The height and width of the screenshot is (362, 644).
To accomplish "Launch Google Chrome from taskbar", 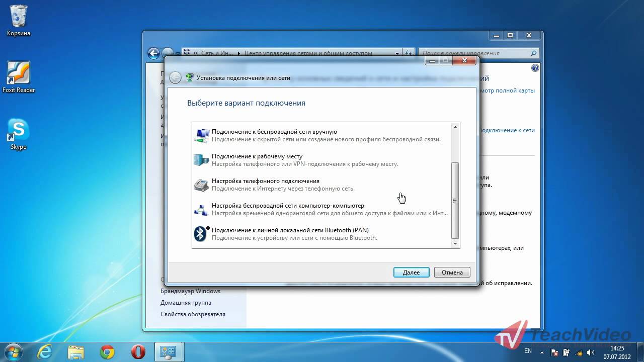I will coord(107,352).
